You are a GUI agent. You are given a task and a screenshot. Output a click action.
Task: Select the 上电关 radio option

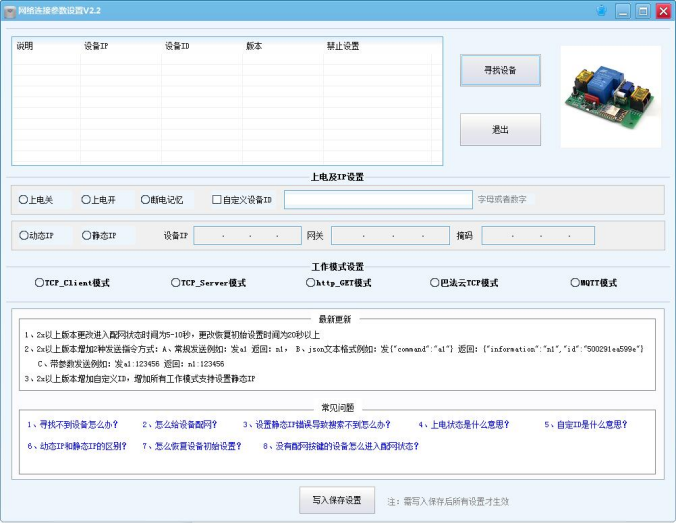pyautogui.click(x=36, y=200)
